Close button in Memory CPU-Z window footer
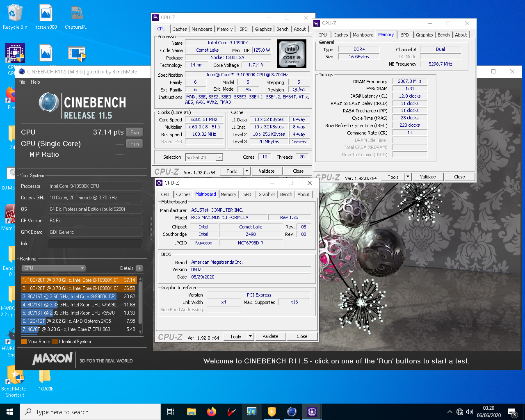This screenshot has width=525, height=420. coord(459,177)
